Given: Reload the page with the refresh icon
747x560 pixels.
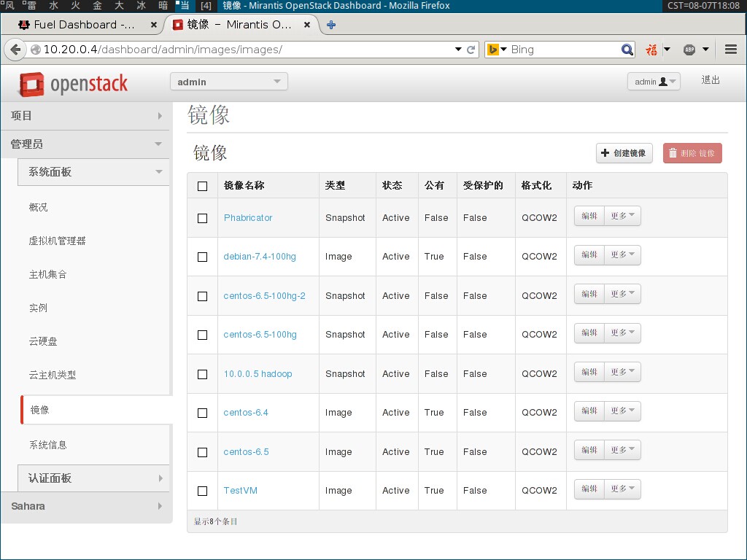Looking at the screenshot, I should (x=471, y=50).
